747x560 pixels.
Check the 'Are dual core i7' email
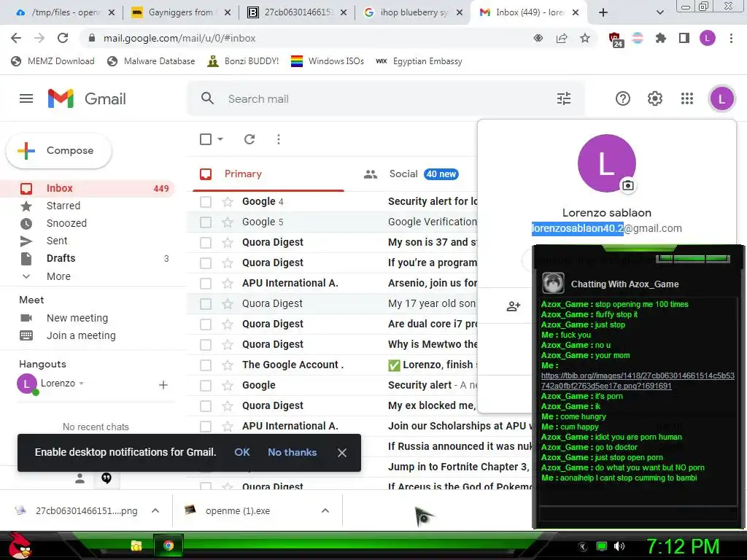pos(206,324)
